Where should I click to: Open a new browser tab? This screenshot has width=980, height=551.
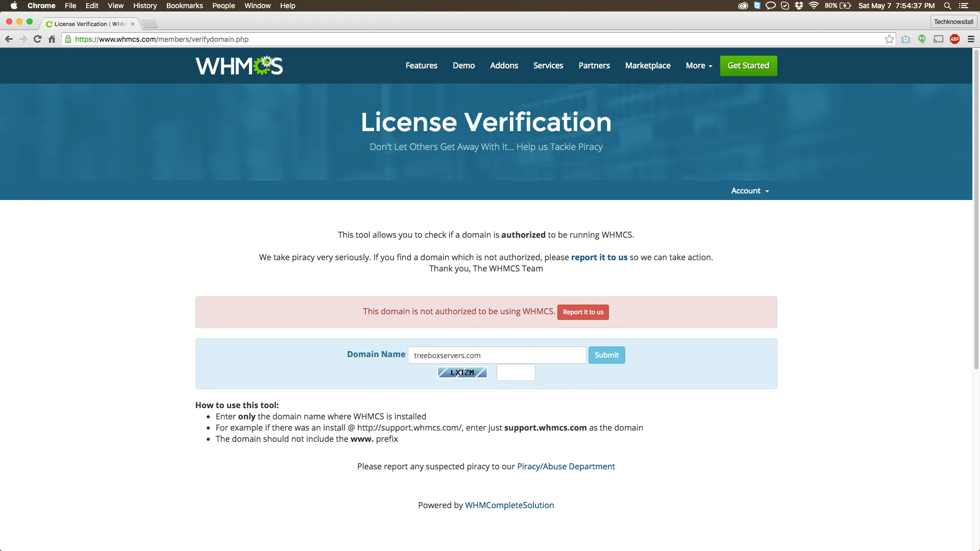coord(150,24)
